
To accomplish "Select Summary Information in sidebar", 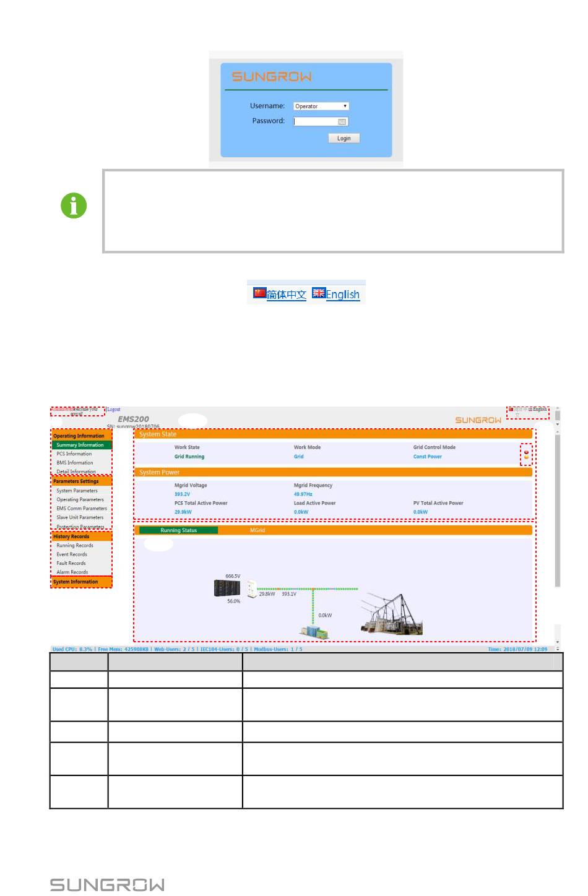I will point(82,445).
